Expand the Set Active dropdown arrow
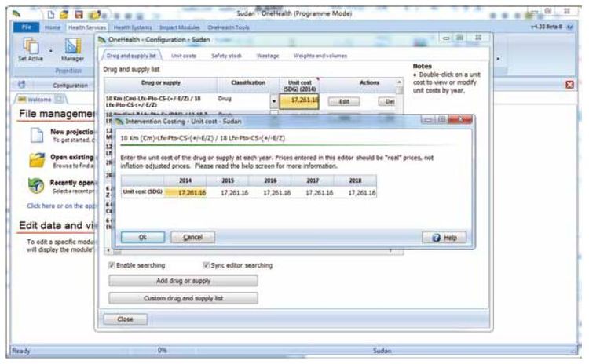Image resolution: width=589 pixels, height=364 pixels. [51, 50]
